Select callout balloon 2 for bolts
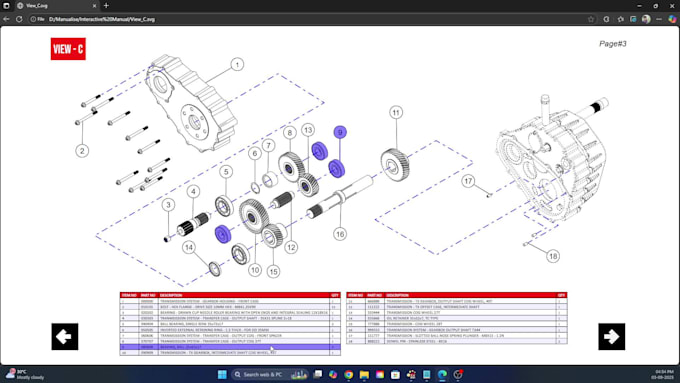The width and height of the screenshot is (680, 383). pos(82,151)
